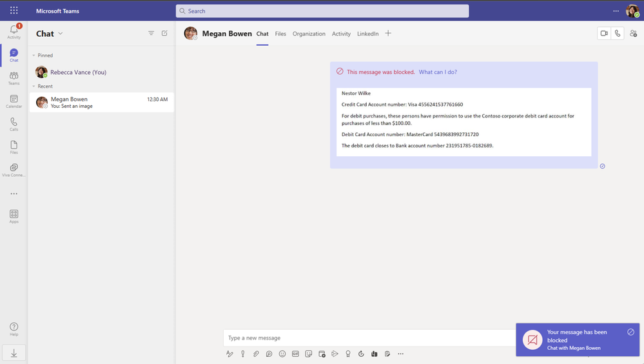Open the Praise badge icon
This screenshot has width=644, height=364.
click(348, 354)
